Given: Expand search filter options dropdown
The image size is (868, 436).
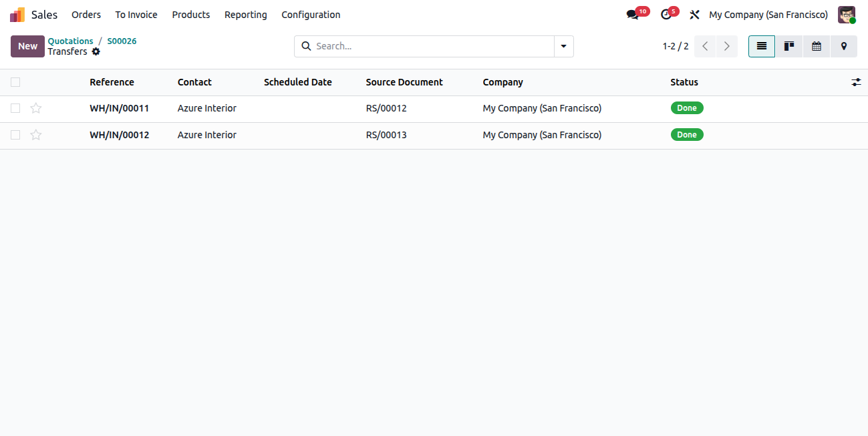Looking at the screenshot, I should click(x=564, y=46).
